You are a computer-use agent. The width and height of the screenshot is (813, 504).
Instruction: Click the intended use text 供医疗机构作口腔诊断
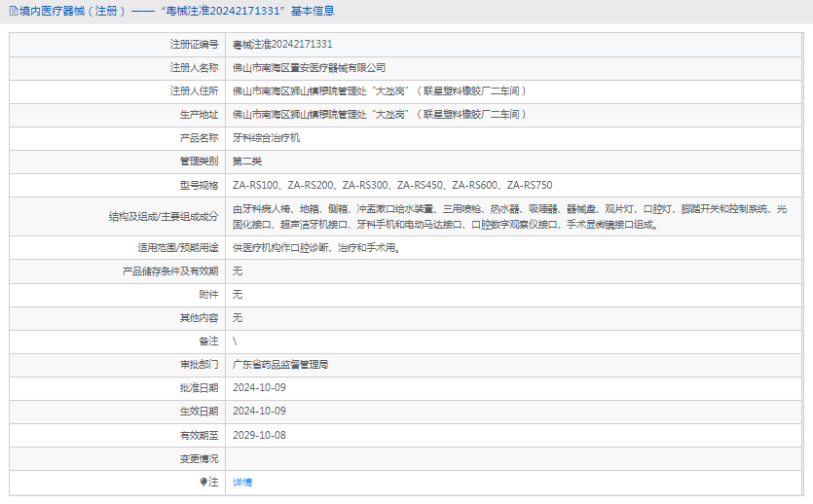[316, 248]
